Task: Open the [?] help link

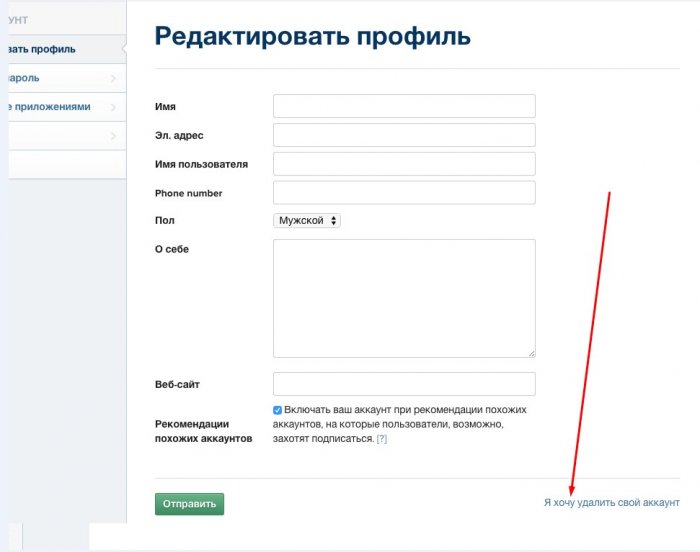Action: pyautogui.click(x=381, y=439)
